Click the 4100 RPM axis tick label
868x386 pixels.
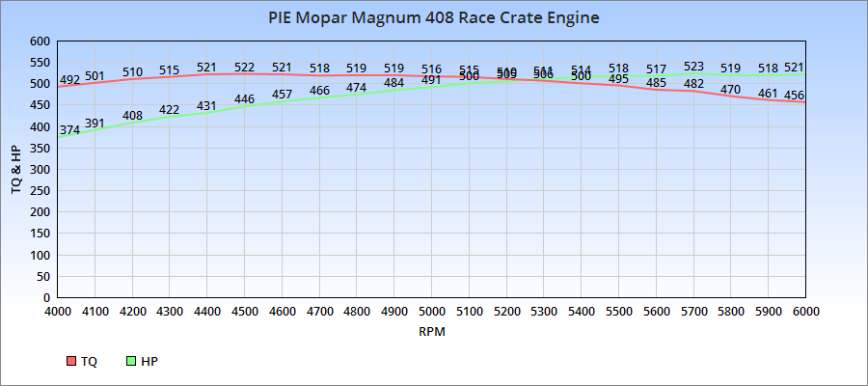pos(95,312)
